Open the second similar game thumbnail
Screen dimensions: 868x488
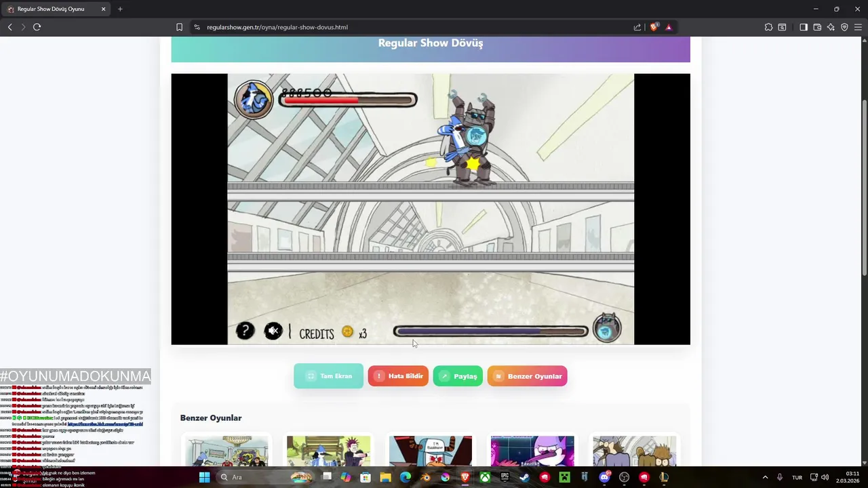coord(329,451)
